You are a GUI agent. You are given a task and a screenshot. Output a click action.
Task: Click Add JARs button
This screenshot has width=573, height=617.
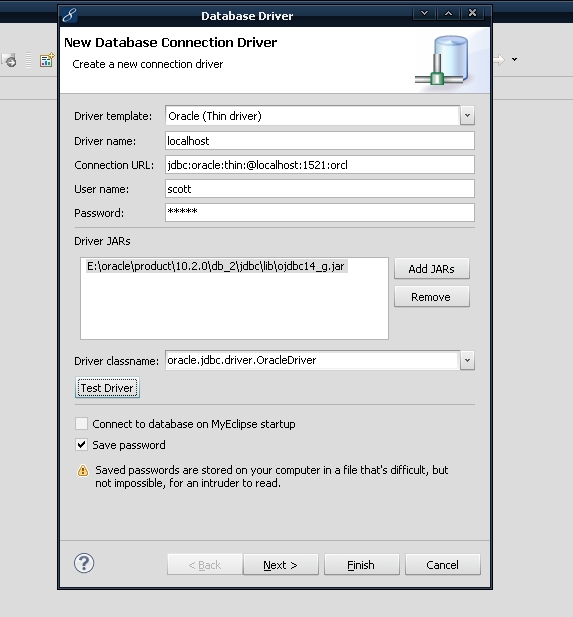432,269
